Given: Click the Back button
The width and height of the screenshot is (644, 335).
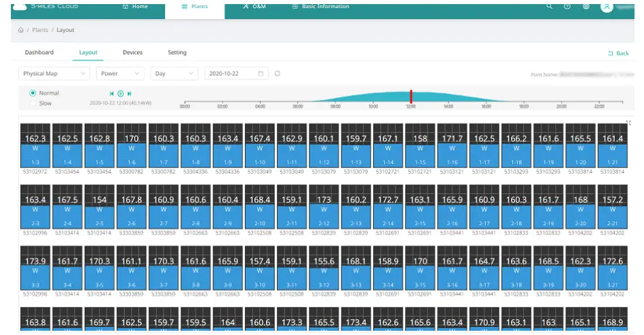Looking at the screenshot, I should click(x=618, y=54).
